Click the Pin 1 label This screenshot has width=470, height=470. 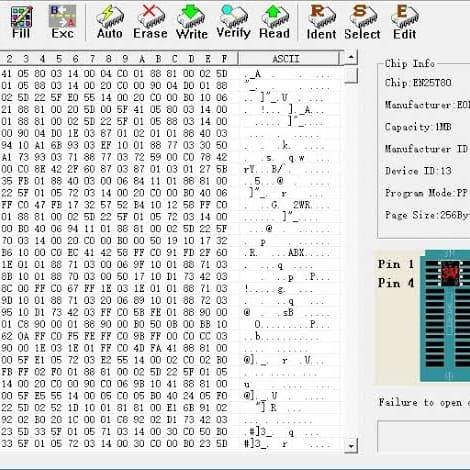point(396,264)
